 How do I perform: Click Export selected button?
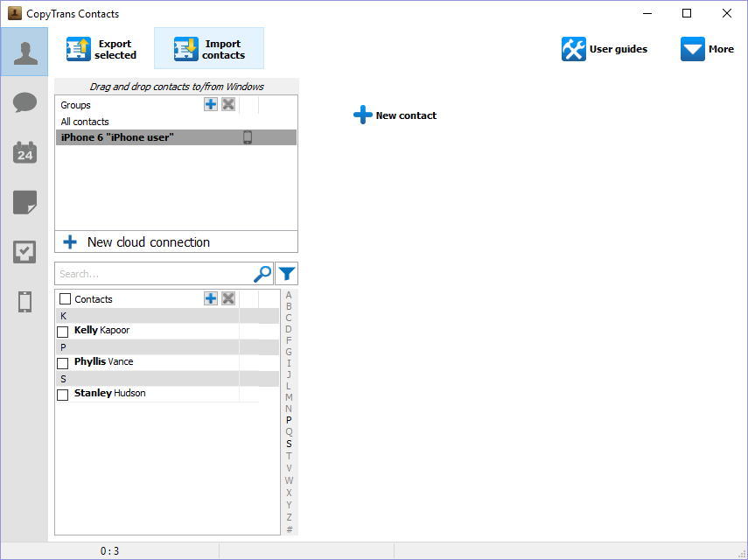click(x=101, y=49)
